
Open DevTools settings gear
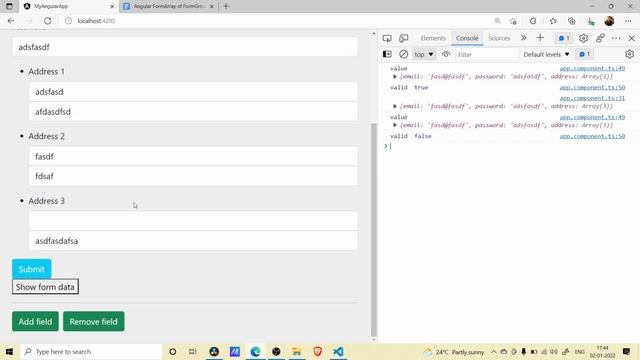(583, 38)
